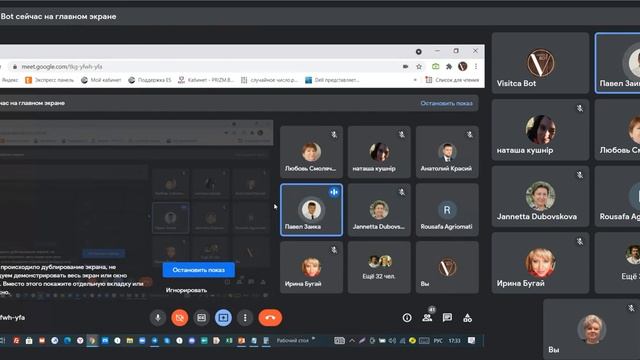Show hidden tray icons with the up arrow
Viewport: 640px width, 360px height.
tap(352, 341)
